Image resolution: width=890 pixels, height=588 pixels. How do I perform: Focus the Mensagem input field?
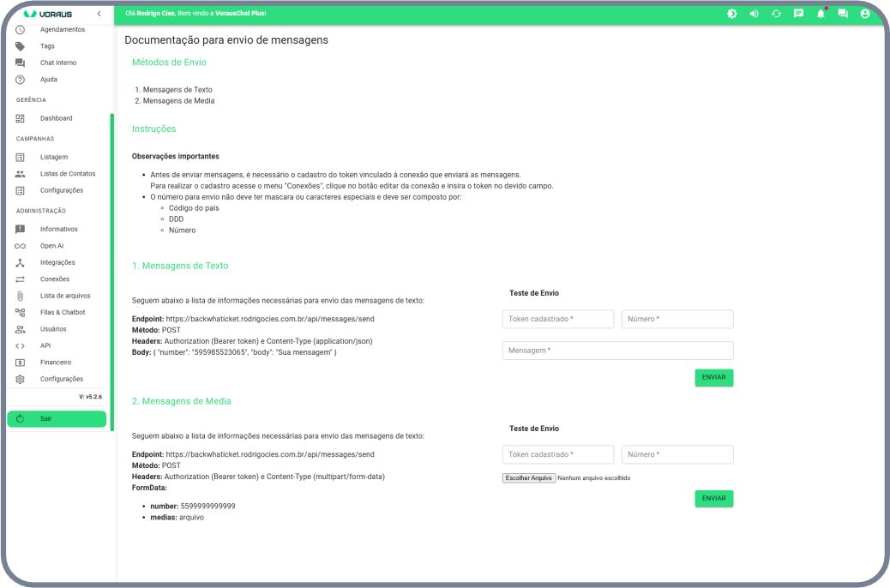click(x=617, y=351)
